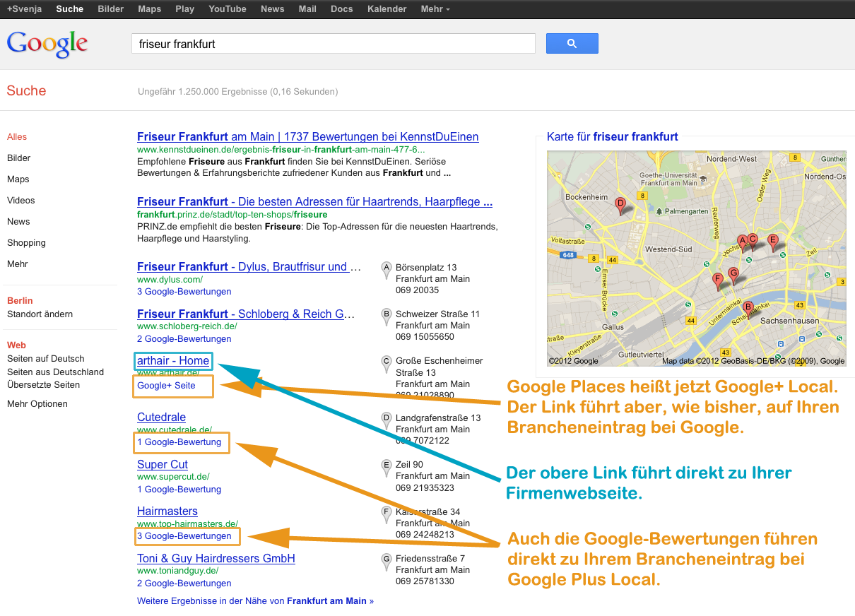Click pin C beside Große Eschenheimer Straße listing
This screenshot has width=855, height=616.
click(387, 365)
